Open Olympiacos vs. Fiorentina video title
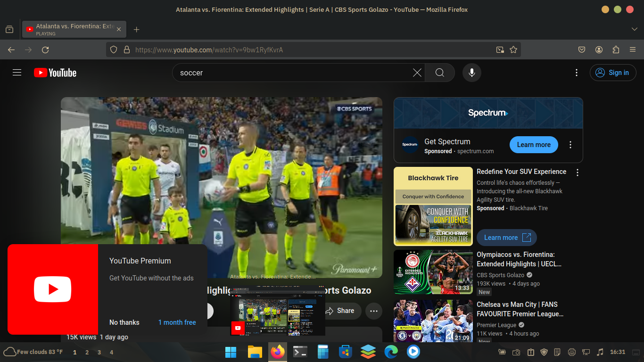644x362 pixels. [519, 259]
